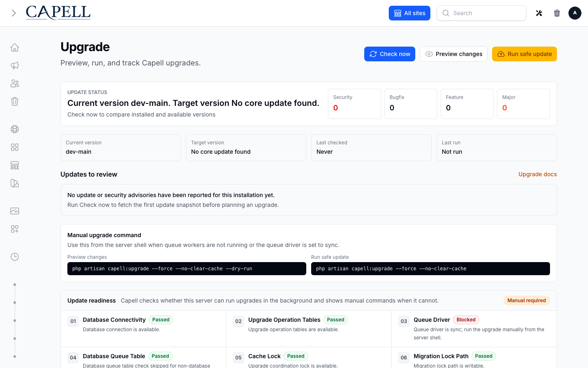
Task: Go to Home via sidebar house icon
Action: coord(15,47)
